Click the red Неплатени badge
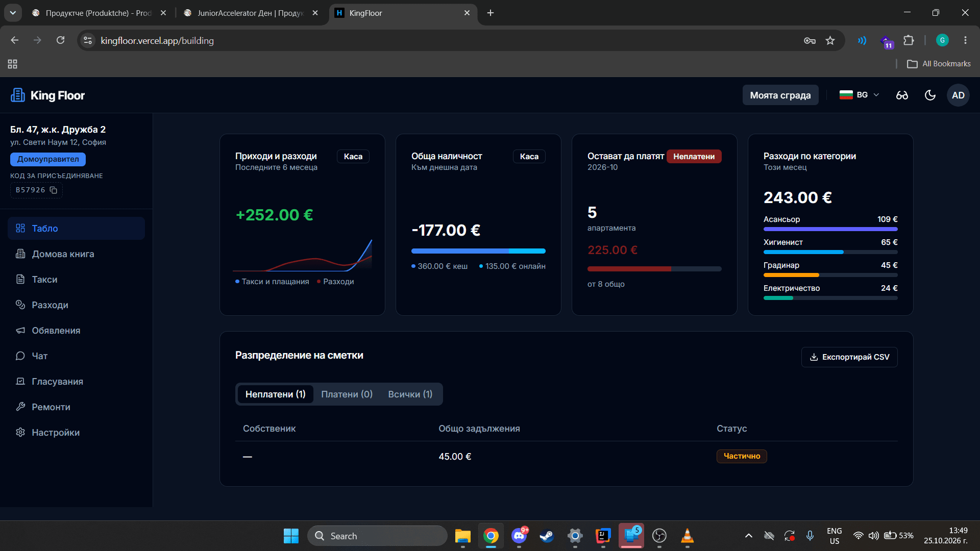 tap(694, 157)
